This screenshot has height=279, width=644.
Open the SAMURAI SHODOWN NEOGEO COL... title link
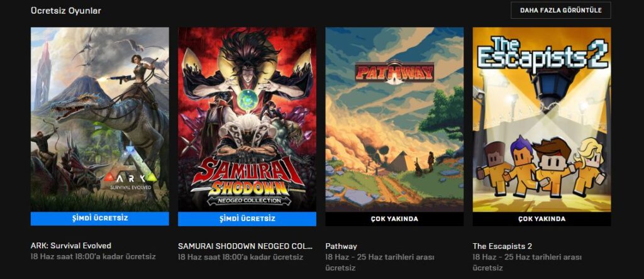tap(245, 246)
